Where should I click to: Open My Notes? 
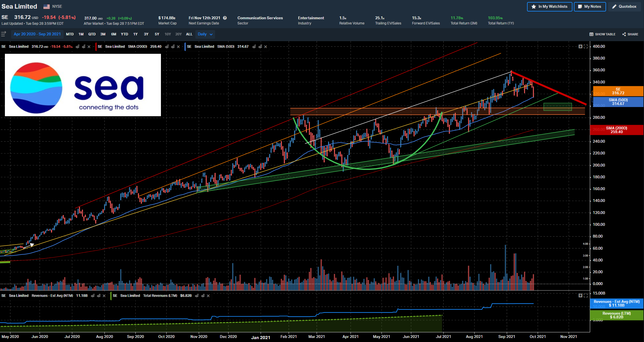[590, 7]
